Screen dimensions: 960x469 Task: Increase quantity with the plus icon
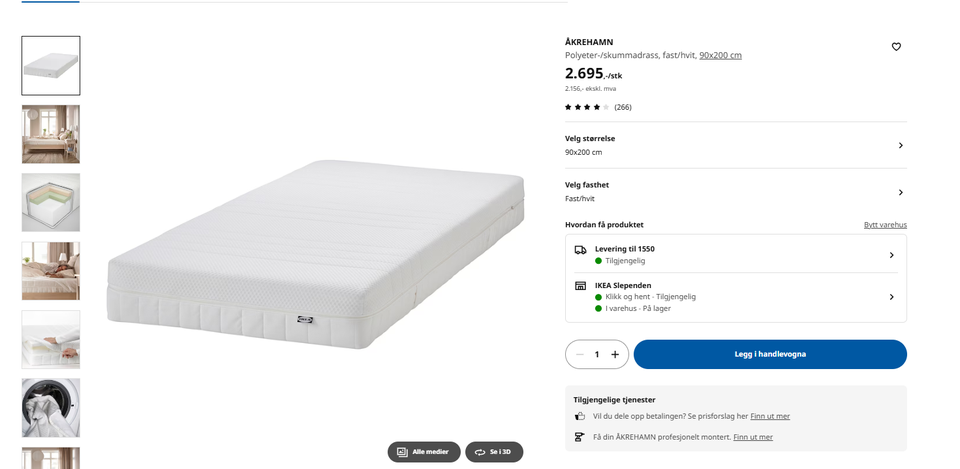tap(615, 355)
